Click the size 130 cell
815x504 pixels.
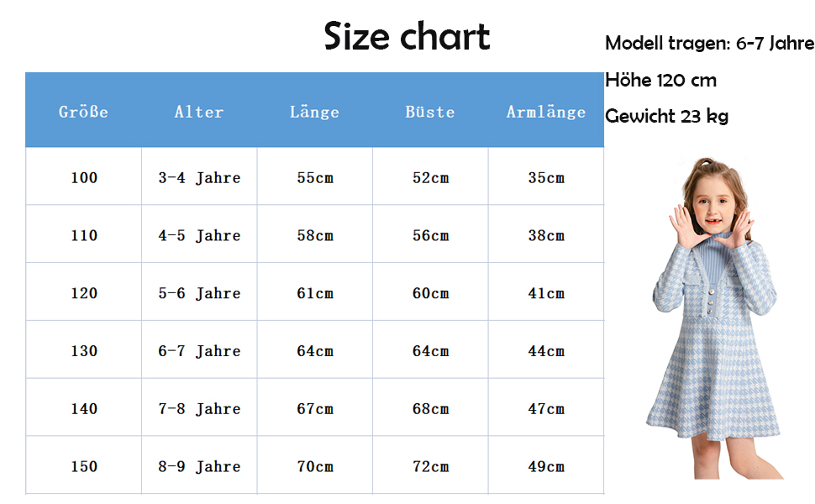coord(84,351)
